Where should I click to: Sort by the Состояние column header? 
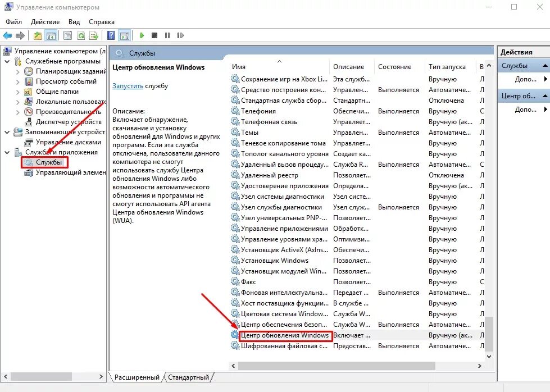(399, 67)
